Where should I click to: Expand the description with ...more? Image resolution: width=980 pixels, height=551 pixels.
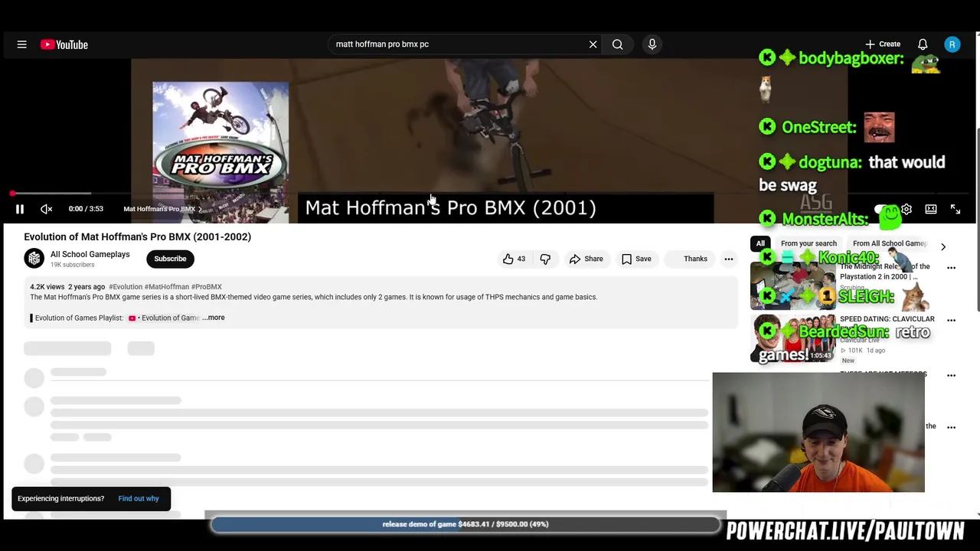214,318
